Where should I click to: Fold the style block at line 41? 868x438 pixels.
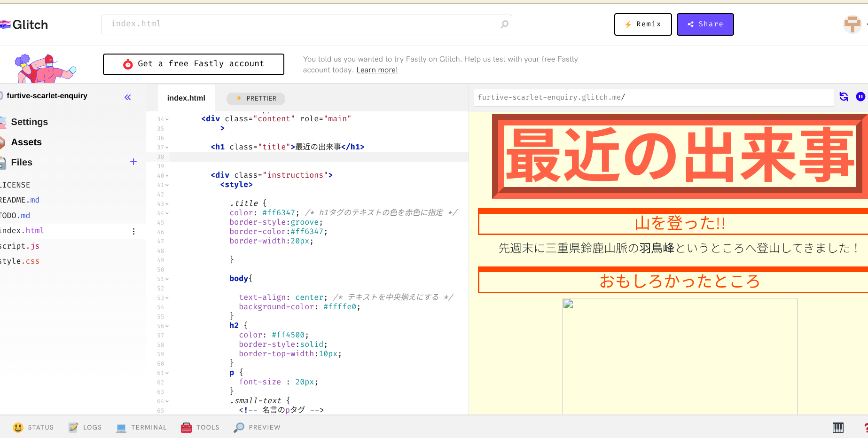pos(167,185)
